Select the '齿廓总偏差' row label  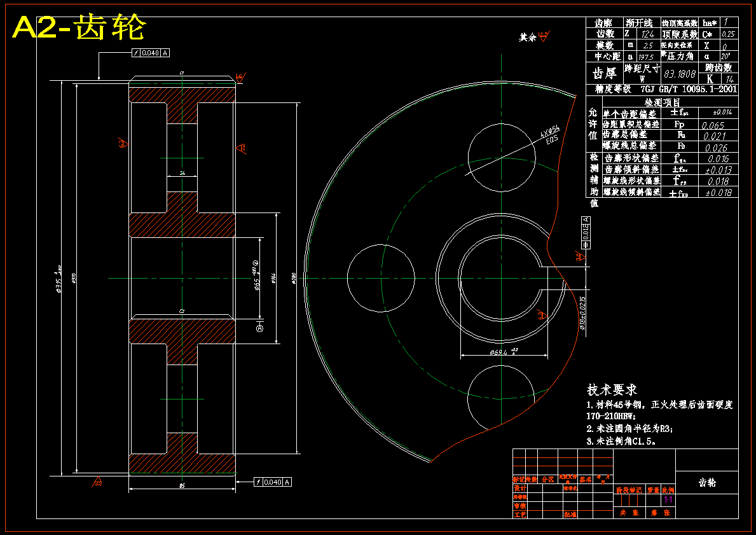tap(625, 134)
